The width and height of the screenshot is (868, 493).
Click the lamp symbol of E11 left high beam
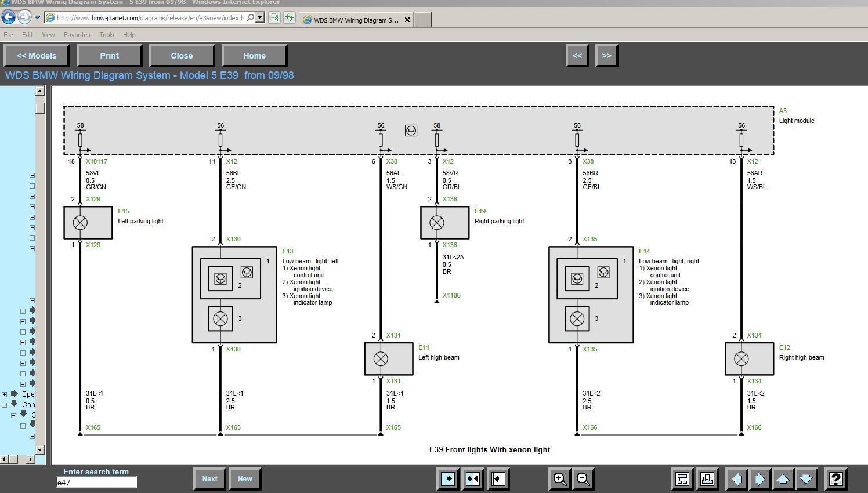(x=381, y=359)
